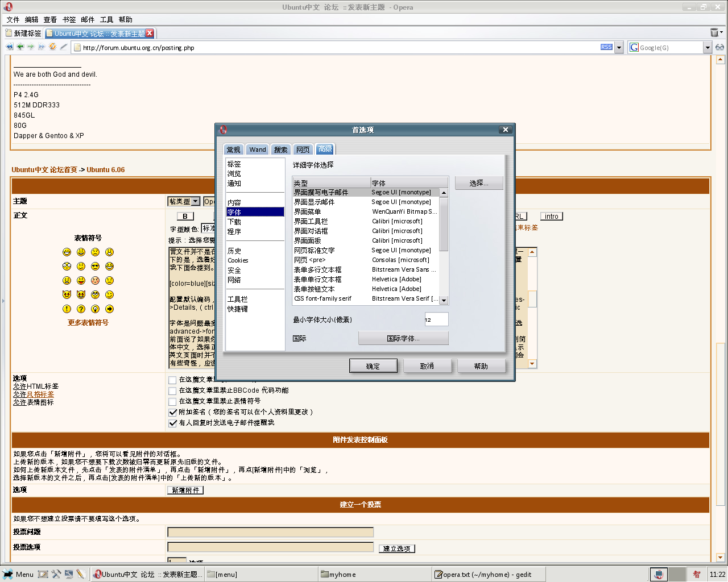The width and height of the screenshot is (728, 582).
Task: Click the 国际字体... button
Action: 403,338
